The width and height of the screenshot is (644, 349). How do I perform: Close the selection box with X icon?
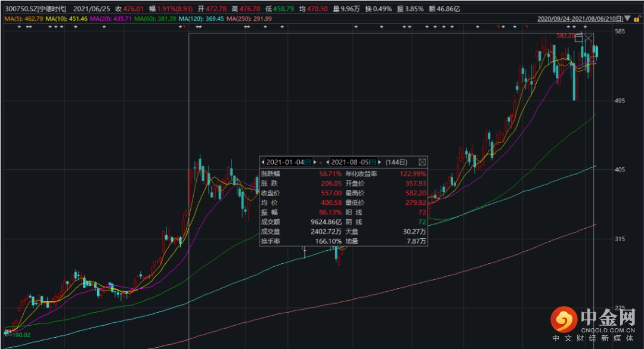point(589,39)
